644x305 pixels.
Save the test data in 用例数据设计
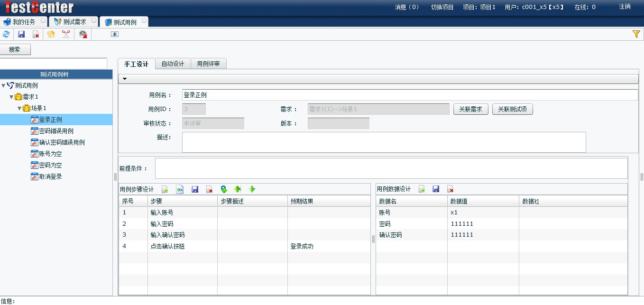click(436, 189)
